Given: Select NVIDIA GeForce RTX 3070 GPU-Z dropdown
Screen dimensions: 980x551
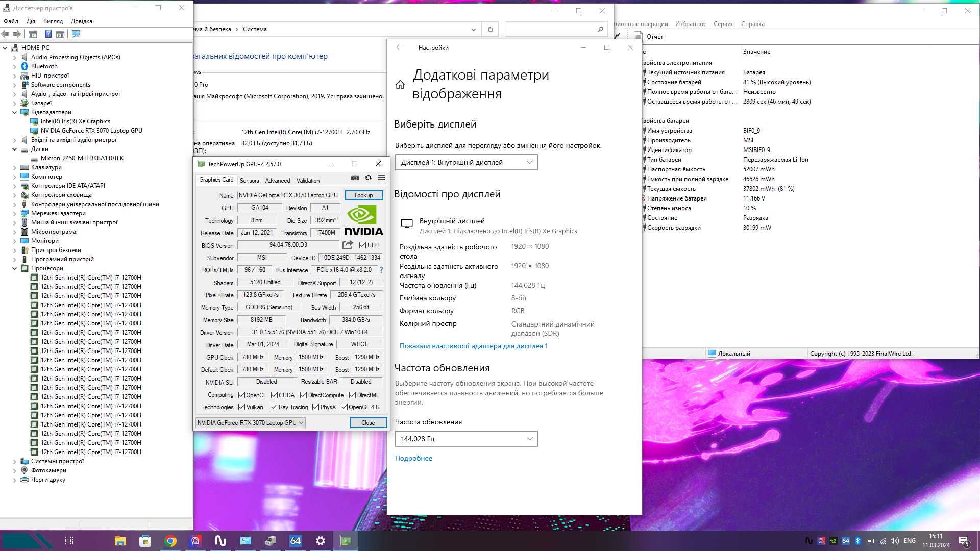Looking at the screenshot, I should coord(251,422).
